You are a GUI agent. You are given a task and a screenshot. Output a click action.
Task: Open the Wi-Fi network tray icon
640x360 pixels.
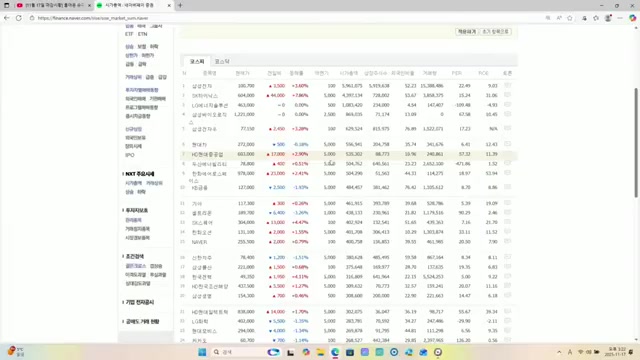pos(580,352)
